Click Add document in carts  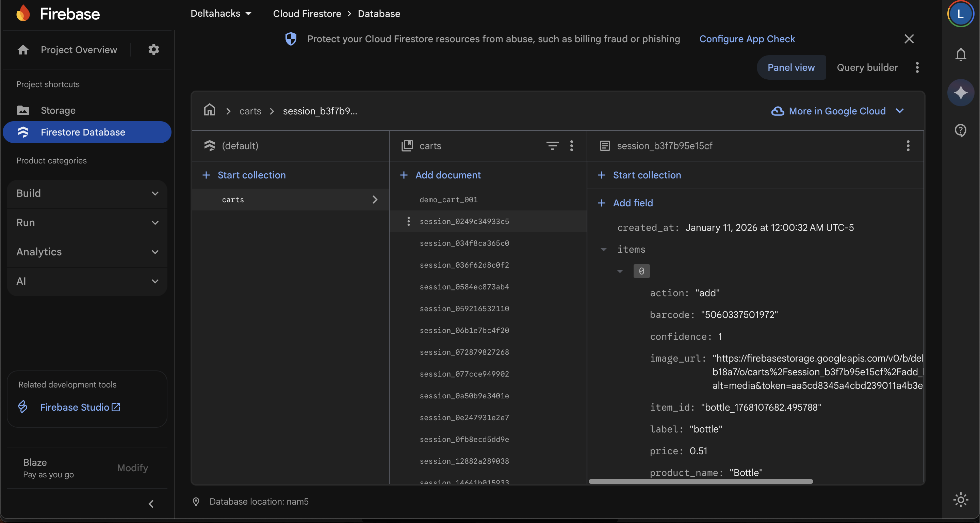coord(447,175)
